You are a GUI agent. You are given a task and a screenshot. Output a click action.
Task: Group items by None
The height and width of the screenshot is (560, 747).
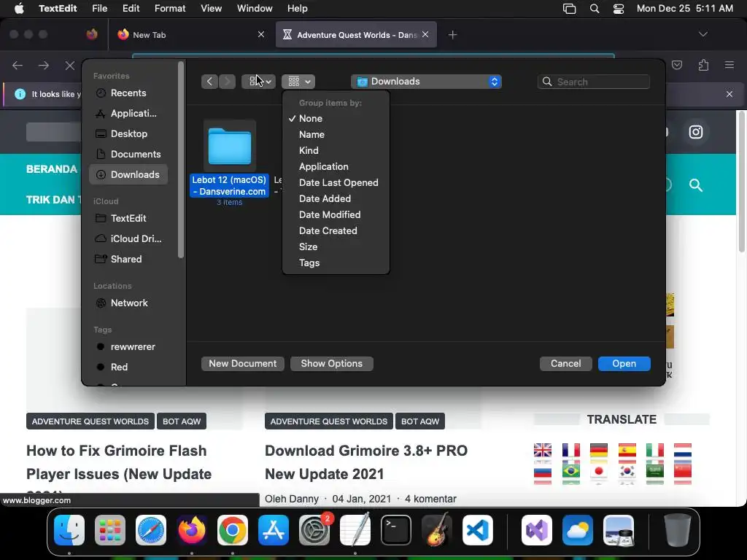coord(336,119)
